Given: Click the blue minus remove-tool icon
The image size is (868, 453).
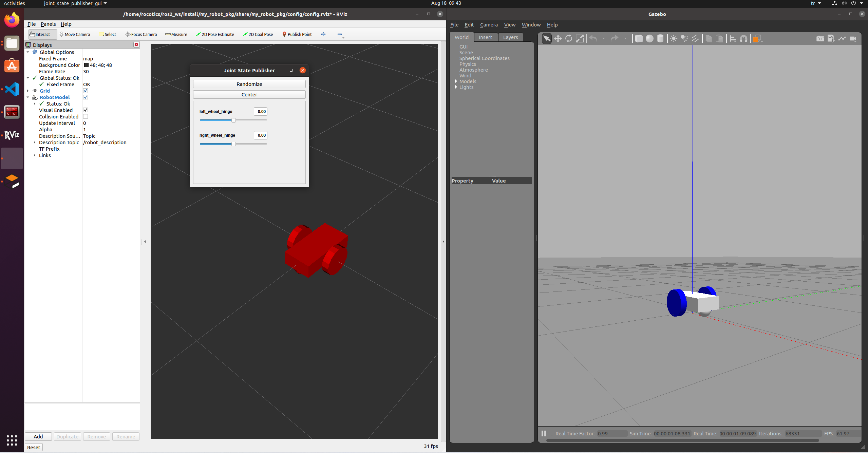Looking at the screenshot, I should [x=340, y=34].
